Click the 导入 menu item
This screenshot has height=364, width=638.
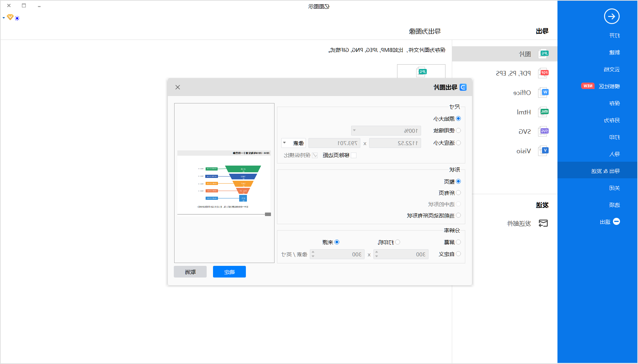614,154
